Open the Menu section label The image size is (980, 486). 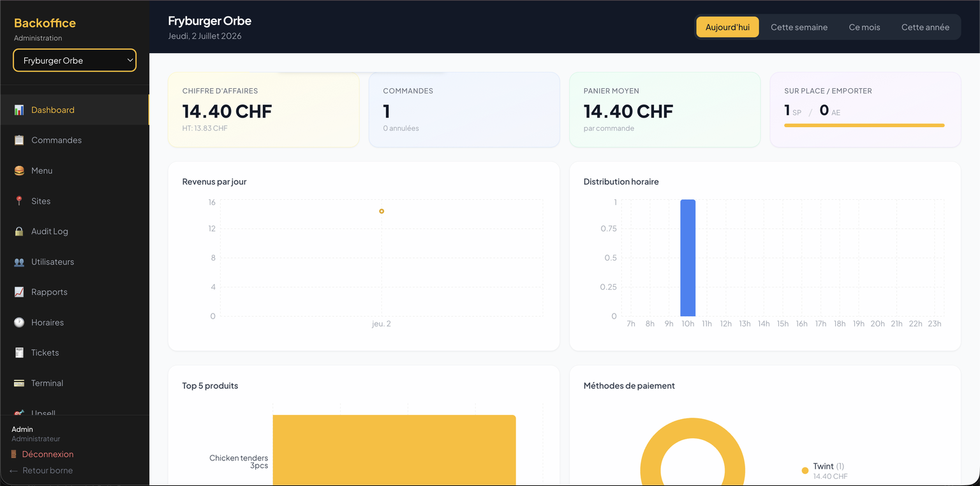[42, 171]
